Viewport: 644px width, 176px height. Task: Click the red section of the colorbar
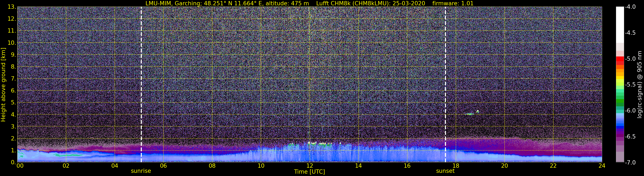(x=620, y=61)
